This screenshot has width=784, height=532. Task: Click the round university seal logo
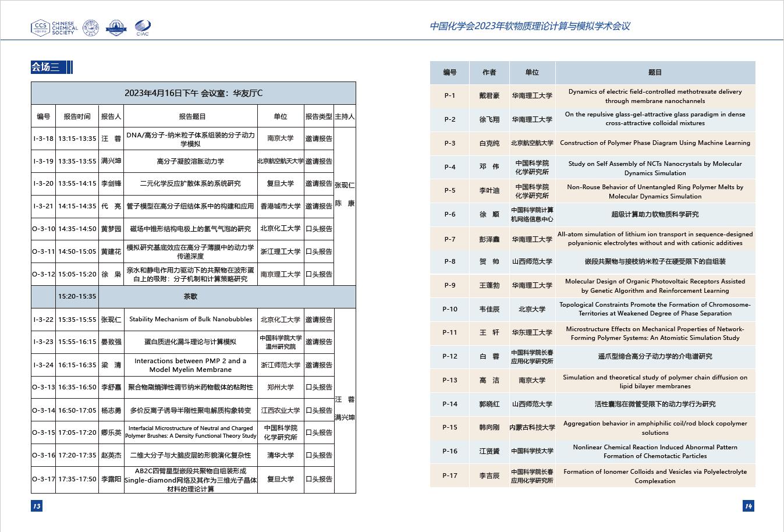(x=91, y=27)
